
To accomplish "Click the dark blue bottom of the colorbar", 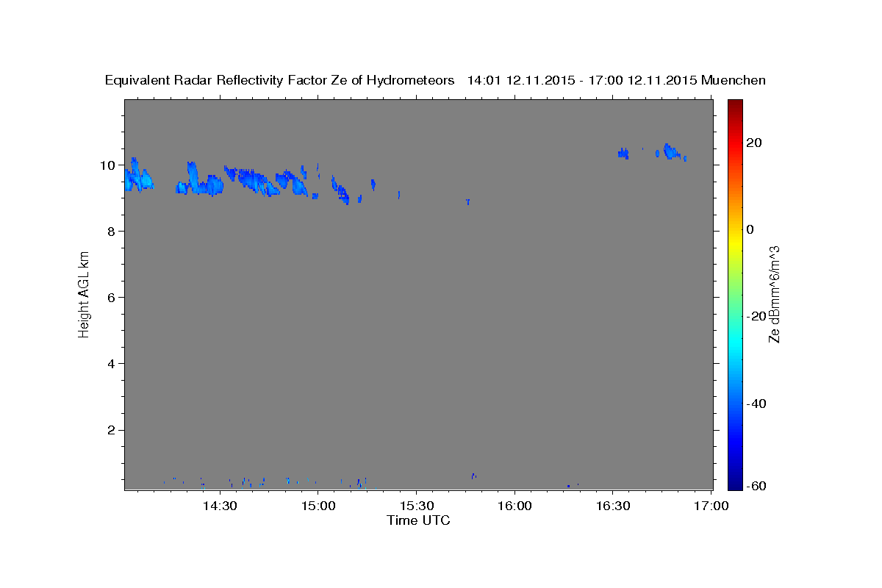I will pyautogui.click(x=735, y=483).
